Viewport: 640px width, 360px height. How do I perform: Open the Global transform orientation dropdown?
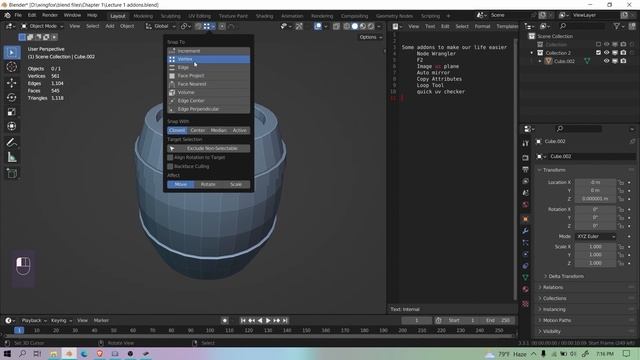161,26
